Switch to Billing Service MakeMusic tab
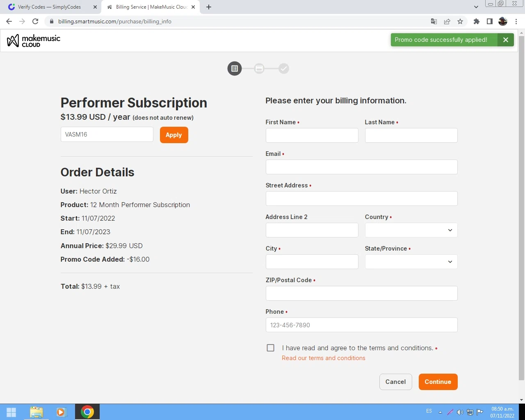This screenshot has height=420, width=525. (x=151, y=7)
